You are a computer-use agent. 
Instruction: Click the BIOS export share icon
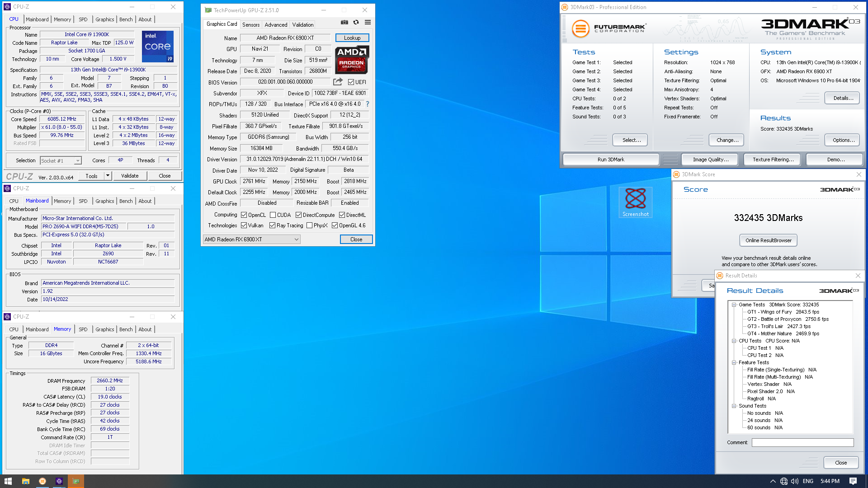[338, 82]
